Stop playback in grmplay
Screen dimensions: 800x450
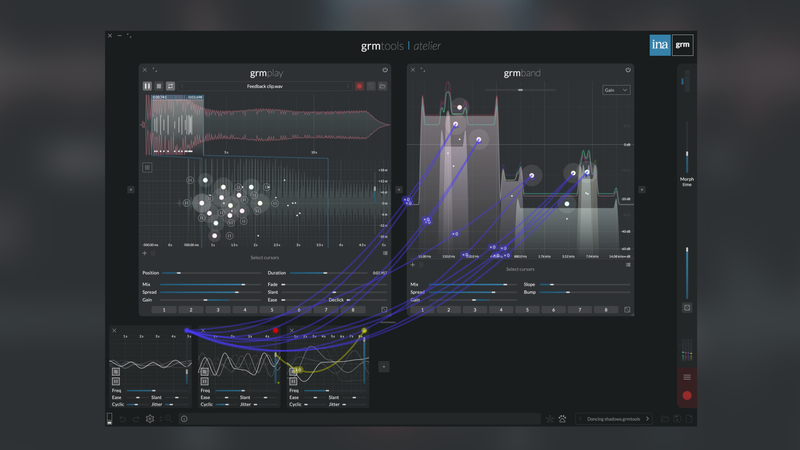click(x=159, y=87)
